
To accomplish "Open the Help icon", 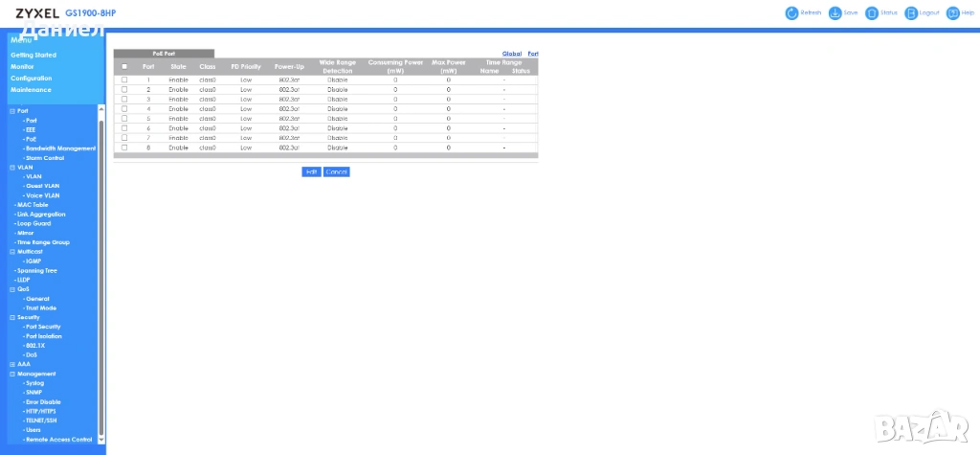I will [x=953, y=12].
